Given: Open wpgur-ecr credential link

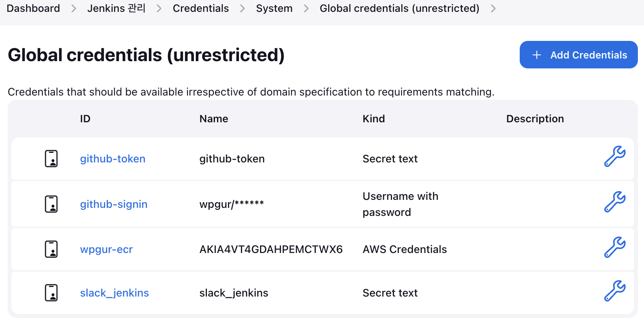Looking at the screenshot, I should click(x=106, y=249).
